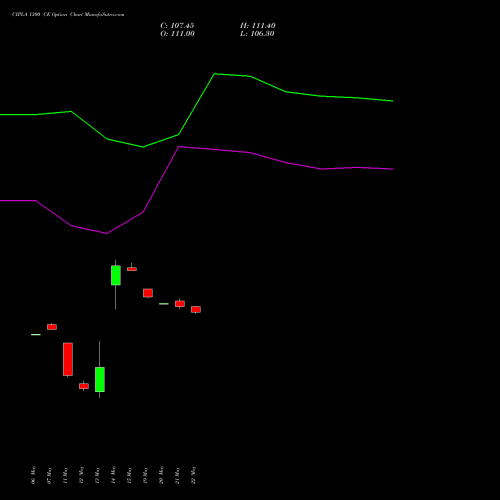Click the 21 May date label
This screenshot has height=500, width=500.
click(x=177, y=476)
